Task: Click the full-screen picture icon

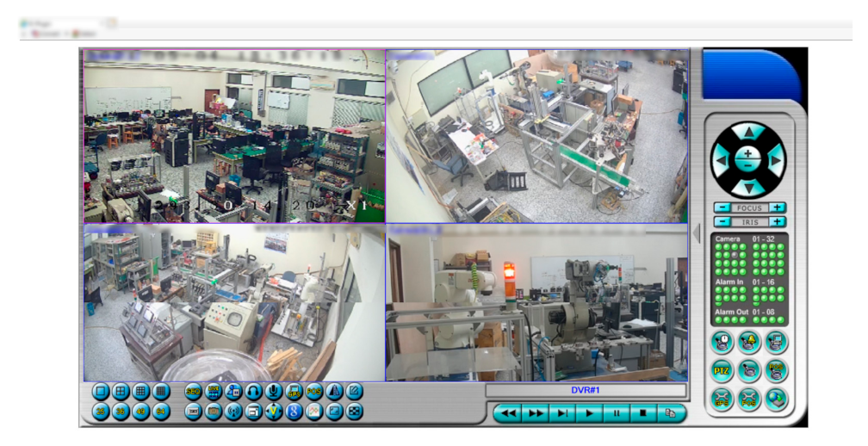Action: point(334,412)
